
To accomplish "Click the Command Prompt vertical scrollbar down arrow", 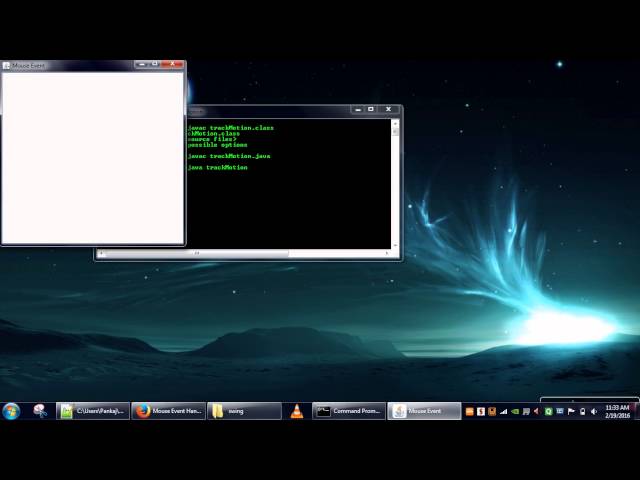I will (395, 245).
